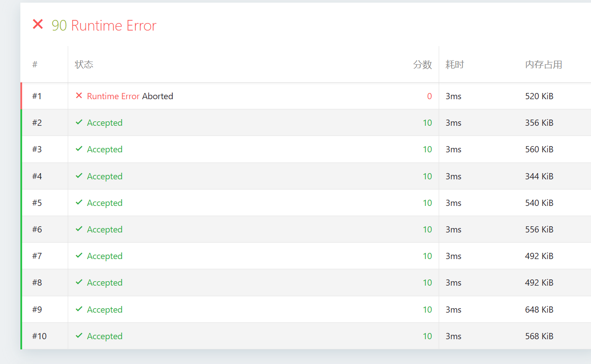Click the red X icon beside 90 Runtime Error
Screen dimensions: 591x364
click(x=38, y=24)
